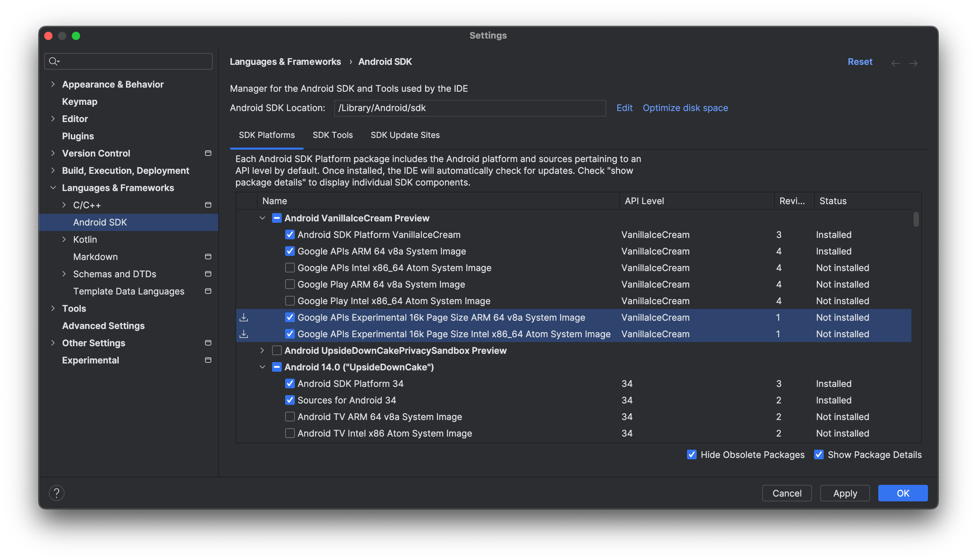Click the SDK Platforms tab

point(267,134)
